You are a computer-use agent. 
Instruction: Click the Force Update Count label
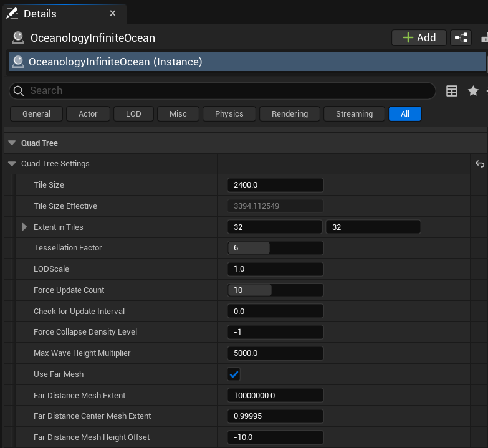[69, 290]
